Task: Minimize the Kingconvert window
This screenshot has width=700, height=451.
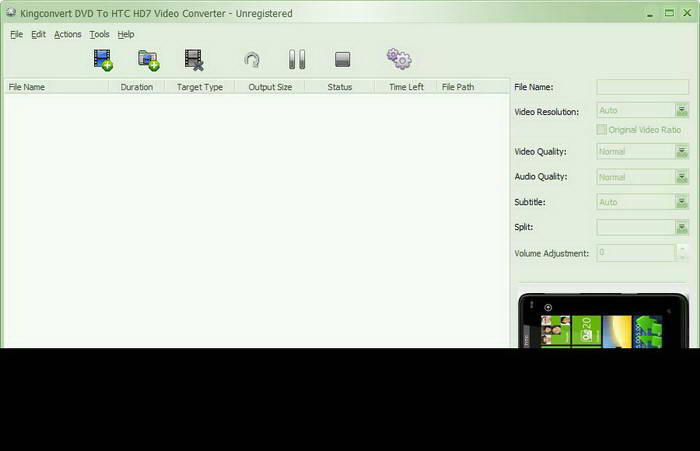Action: pyautogui.click(x=650, y=13)
